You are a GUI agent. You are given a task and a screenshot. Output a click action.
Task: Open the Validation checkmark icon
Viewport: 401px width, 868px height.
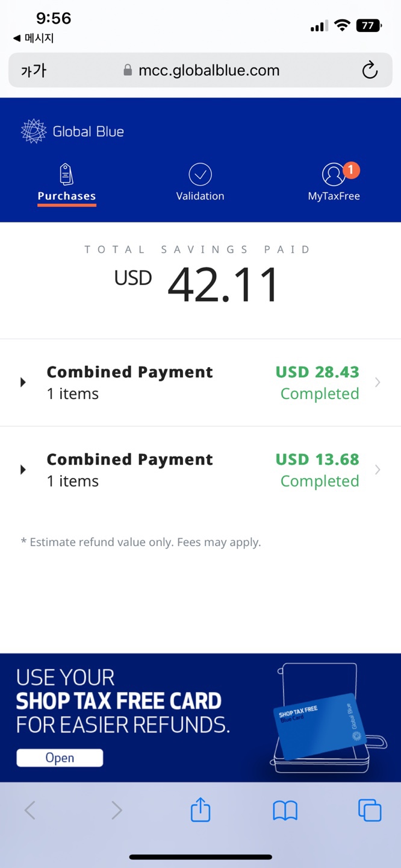point(200,175)
